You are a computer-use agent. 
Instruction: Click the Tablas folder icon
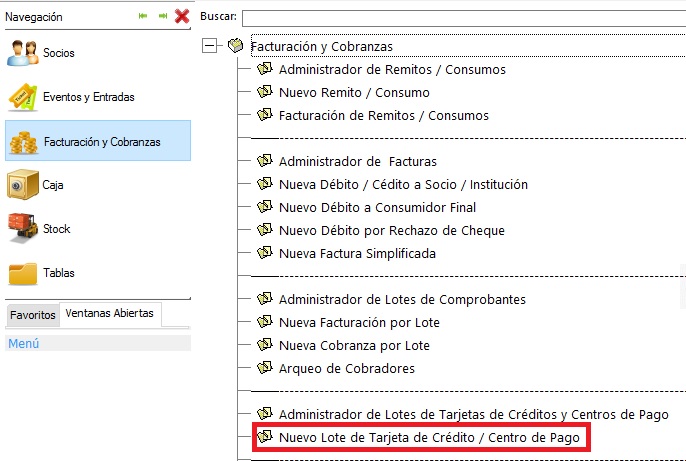[23, 272]
